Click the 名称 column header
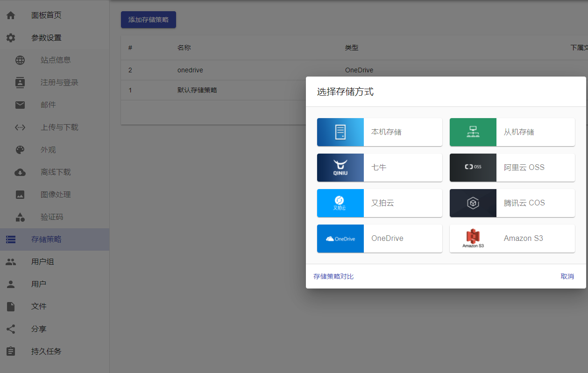 pos(184,48)
